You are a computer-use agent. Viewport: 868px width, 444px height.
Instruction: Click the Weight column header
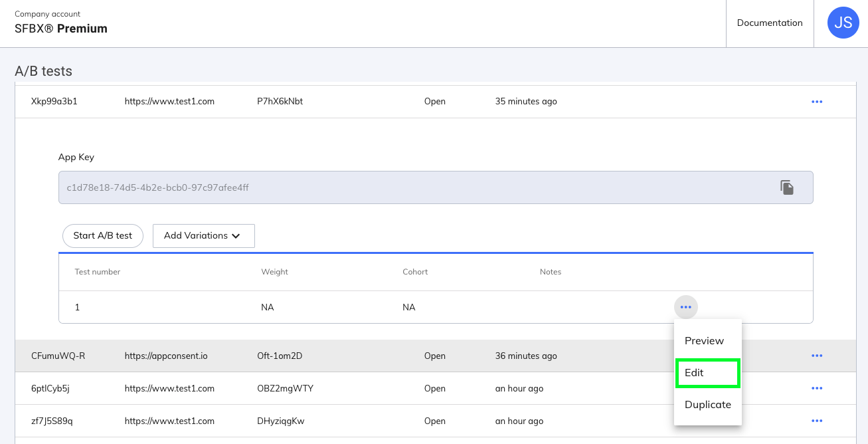tap(274, 272)
